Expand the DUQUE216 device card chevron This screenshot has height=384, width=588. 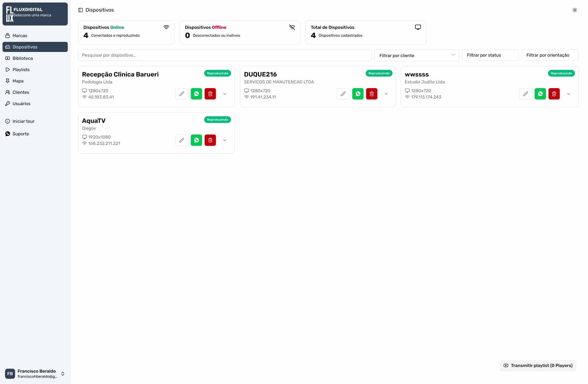pos(386,94)
